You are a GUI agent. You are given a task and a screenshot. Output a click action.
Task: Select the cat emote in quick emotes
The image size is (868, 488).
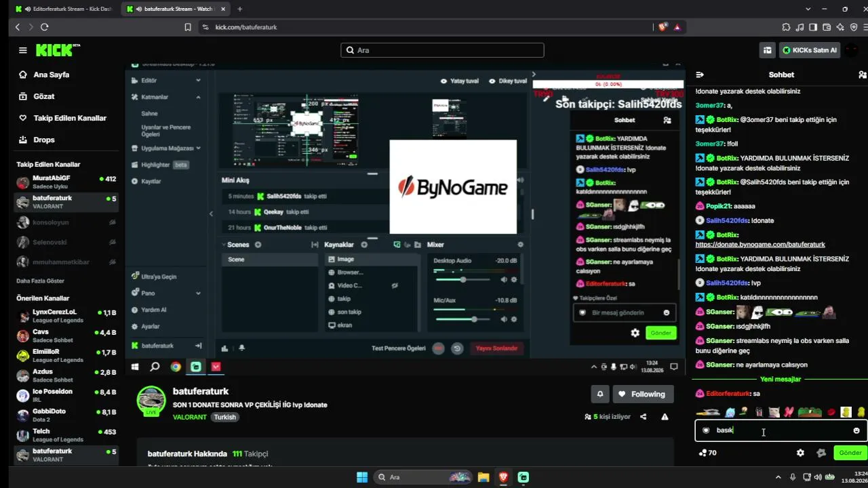tap(774, 411)
